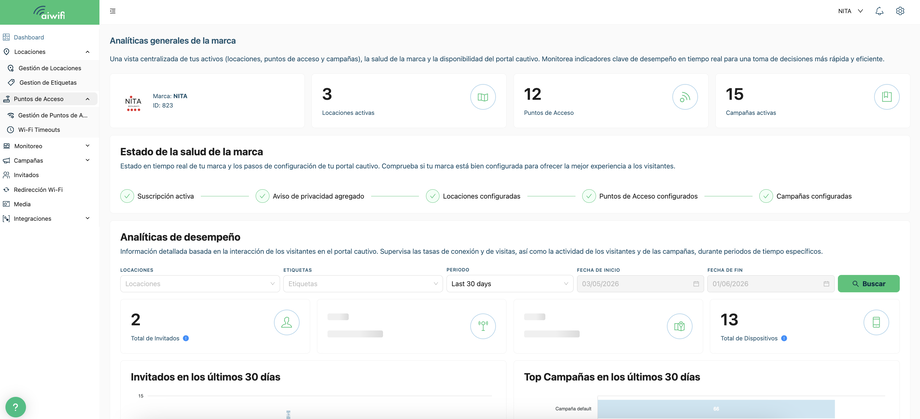This screenshot has height=419, width=920.
Task: Open Gestion de Etiquetas
Action: (x=48, y=83)
